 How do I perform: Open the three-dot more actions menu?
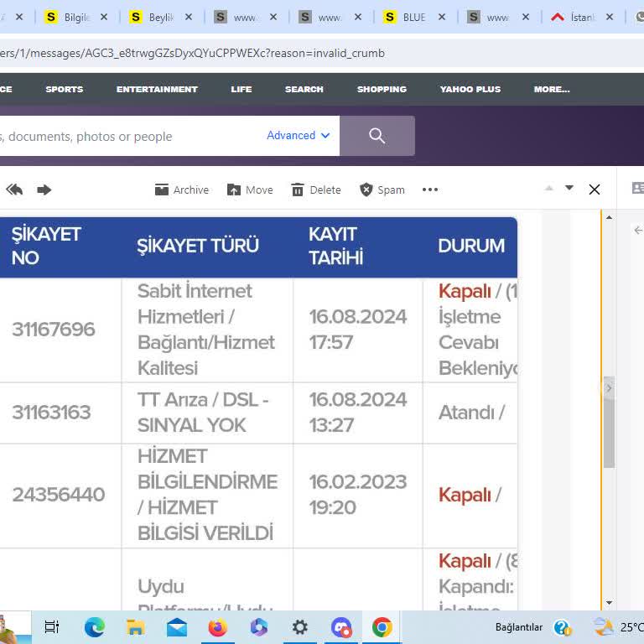[430, 190]
